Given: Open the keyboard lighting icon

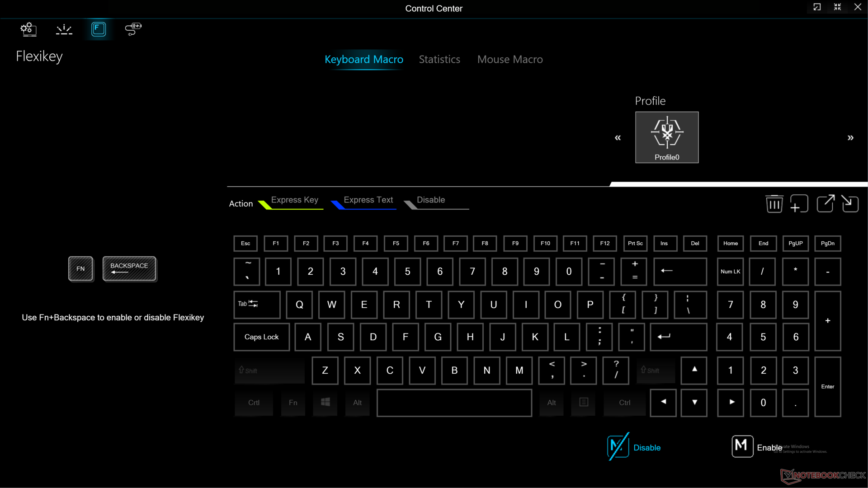Looking at the screenshot, I should (64, 29).
